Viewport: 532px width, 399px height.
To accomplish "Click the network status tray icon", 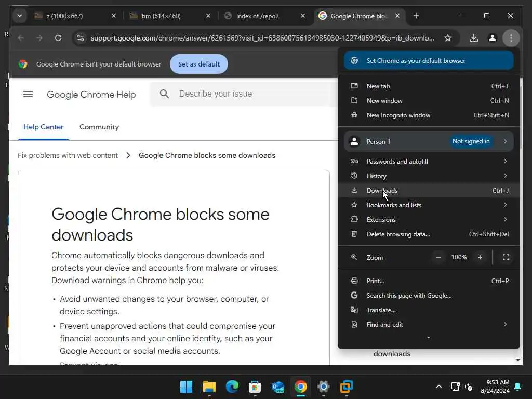I will click(455, 387).
